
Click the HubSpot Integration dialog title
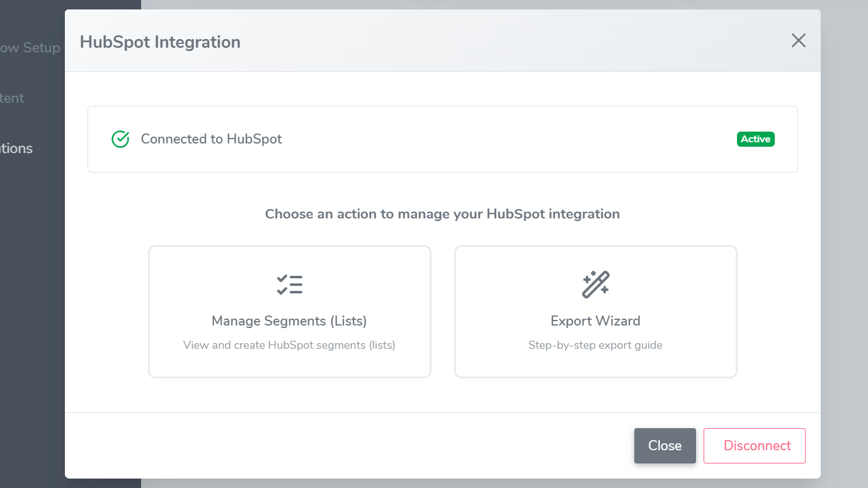coord(159,42)
